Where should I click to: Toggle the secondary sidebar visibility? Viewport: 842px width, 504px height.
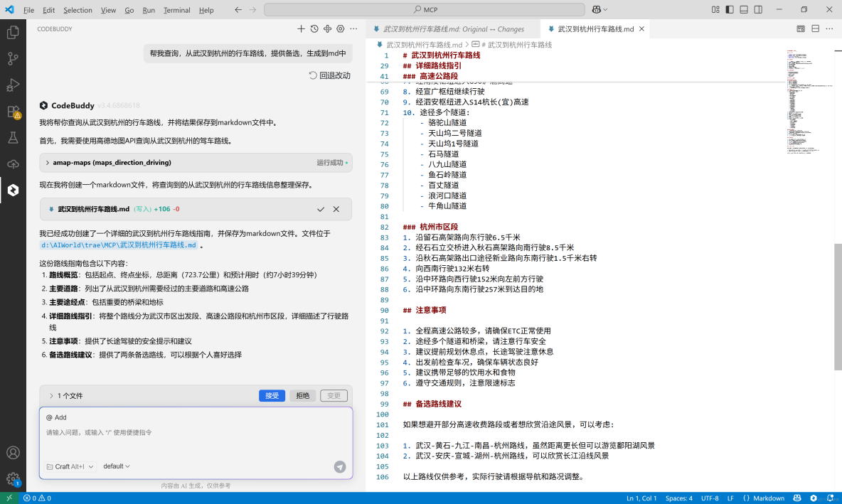[758, 9]
